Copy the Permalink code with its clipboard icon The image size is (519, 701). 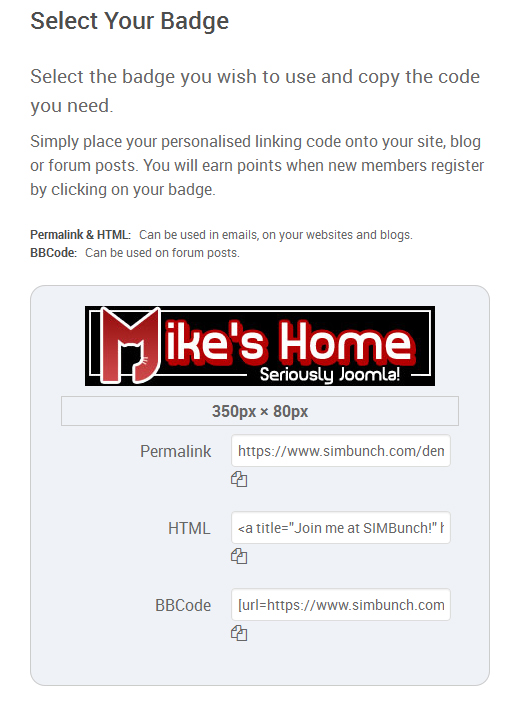(239, 479)
